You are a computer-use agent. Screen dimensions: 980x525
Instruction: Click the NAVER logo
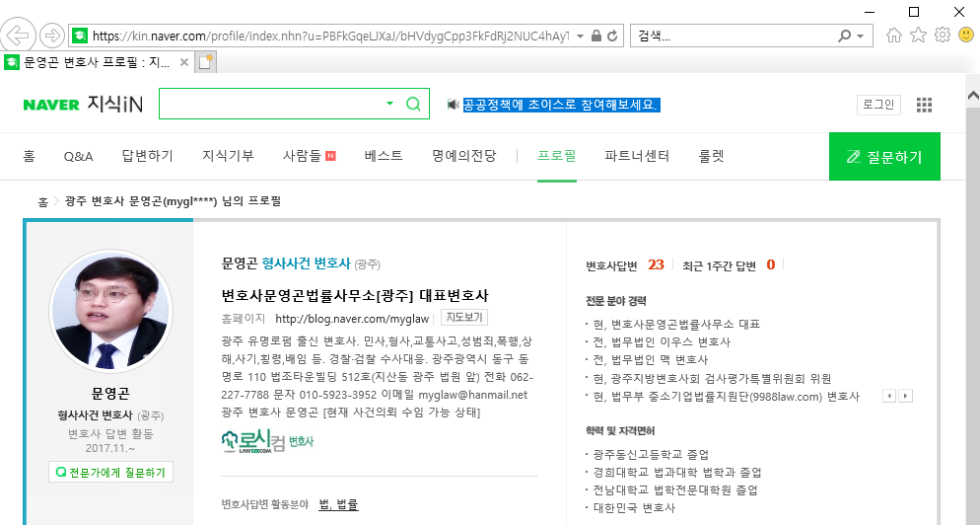click(x=50, y=105)
